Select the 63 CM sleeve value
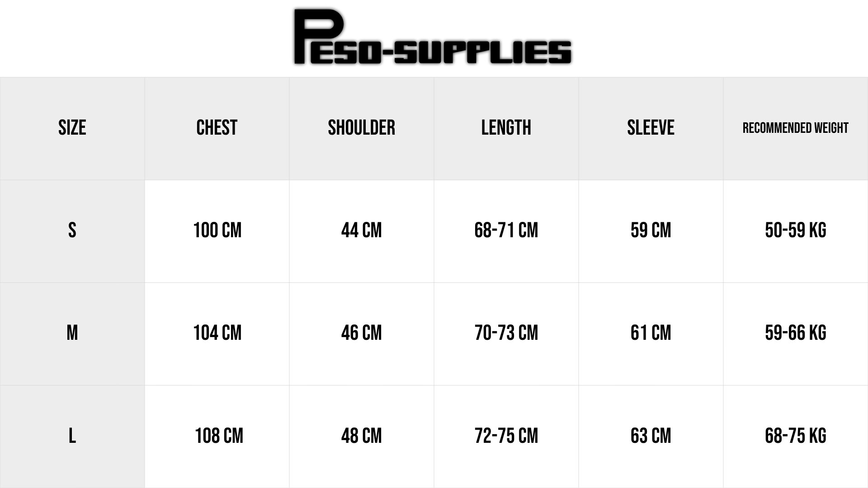 tap(651, 436)
